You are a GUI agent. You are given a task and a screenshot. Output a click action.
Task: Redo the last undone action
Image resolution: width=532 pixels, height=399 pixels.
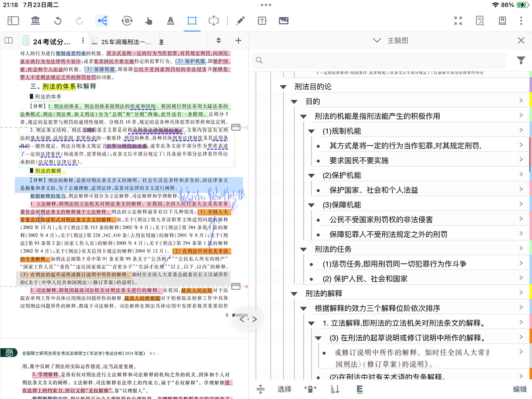[79, 21]
